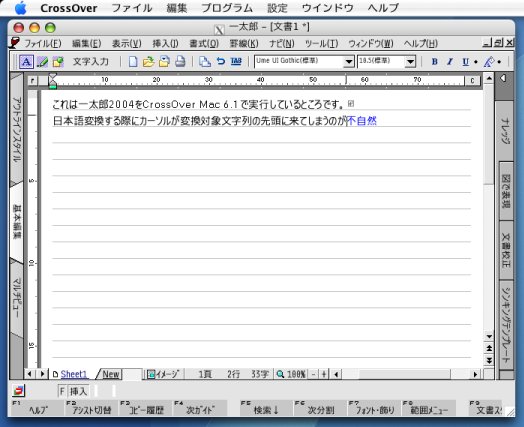Image resolution: width=524 pixels, height=427 pixels.
Task: Jump to previous page double-arrow button
Action: [x=489, y=348]
